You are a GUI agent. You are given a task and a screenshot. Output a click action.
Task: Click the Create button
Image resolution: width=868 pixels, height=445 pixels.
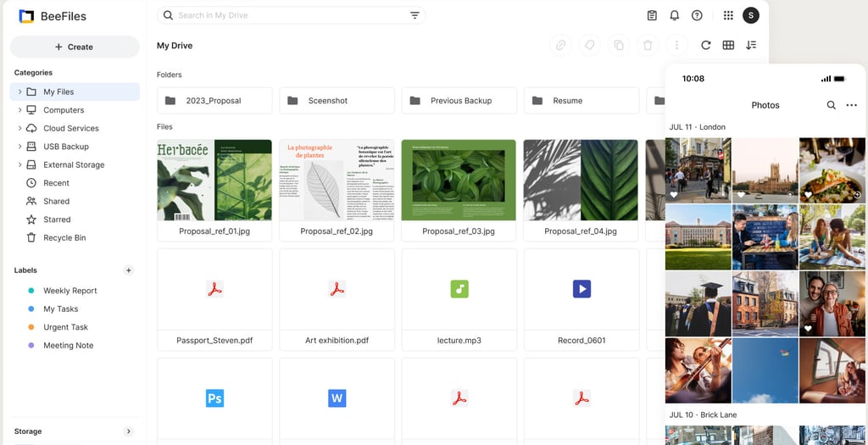75,47
